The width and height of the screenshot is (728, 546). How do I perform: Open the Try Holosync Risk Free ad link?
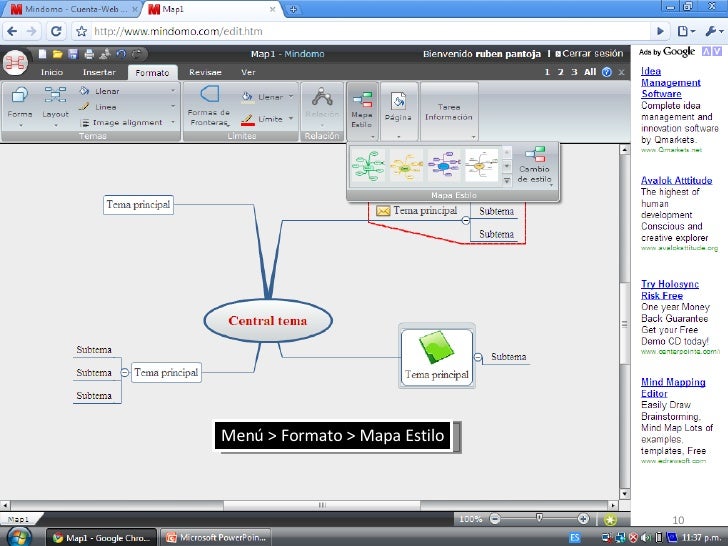click(670, 290)
